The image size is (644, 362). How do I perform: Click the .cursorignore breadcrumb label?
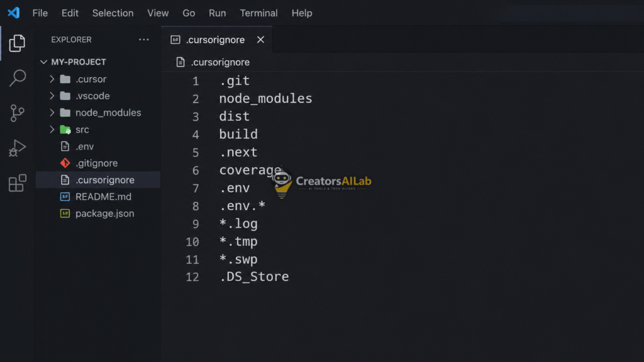pos(220,62)
